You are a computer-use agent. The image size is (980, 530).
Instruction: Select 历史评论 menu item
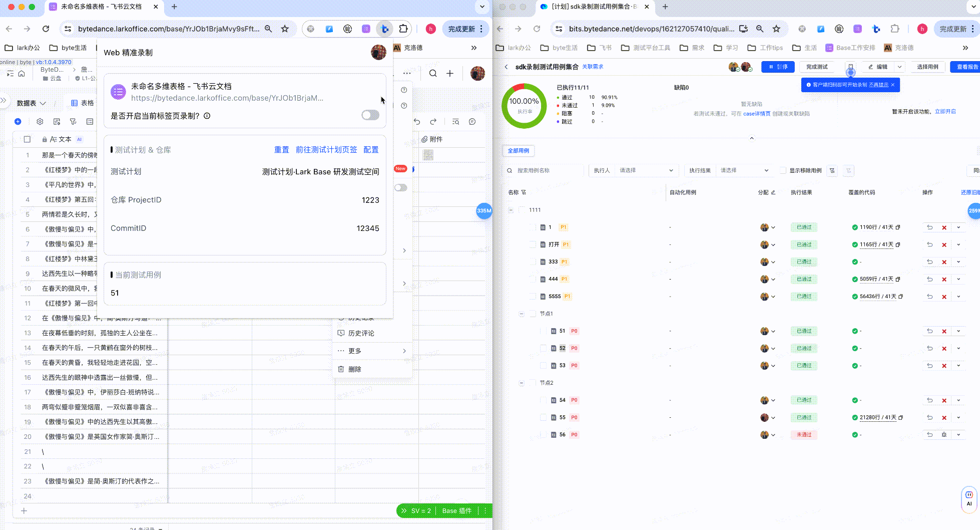pyautogui.click(x=372, y=333)
